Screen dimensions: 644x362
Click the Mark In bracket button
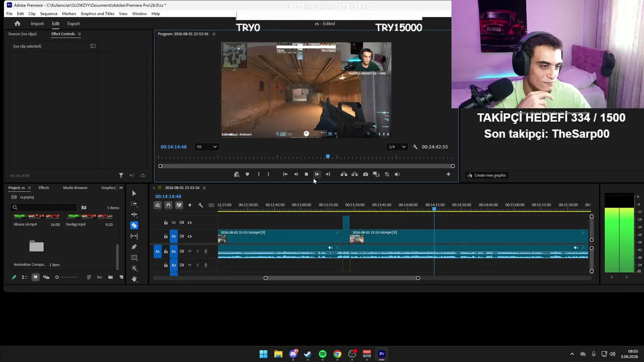coord(259,174)
